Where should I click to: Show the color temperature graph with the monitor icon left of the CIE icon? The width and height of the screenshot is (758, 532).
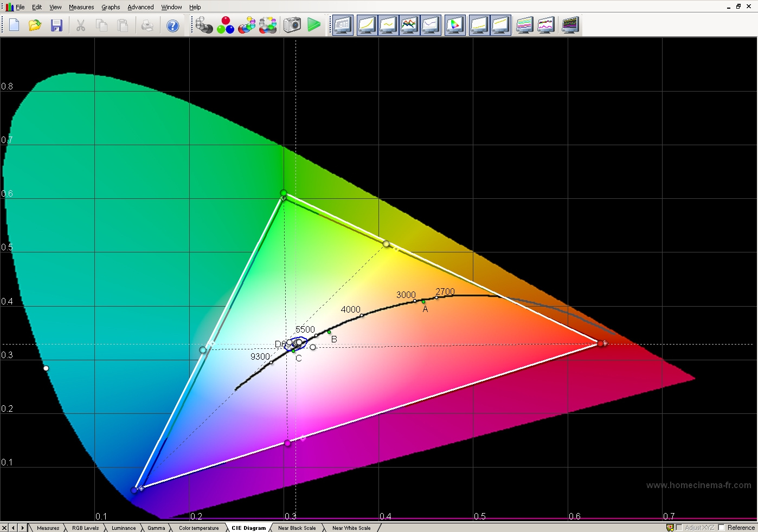pos(431,25)
